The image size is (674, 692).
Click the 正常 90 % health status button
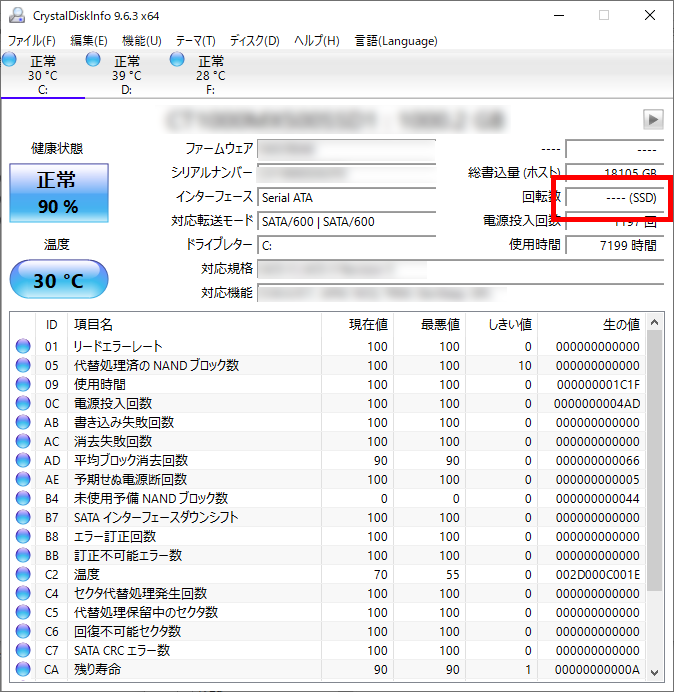click(59, 193)
